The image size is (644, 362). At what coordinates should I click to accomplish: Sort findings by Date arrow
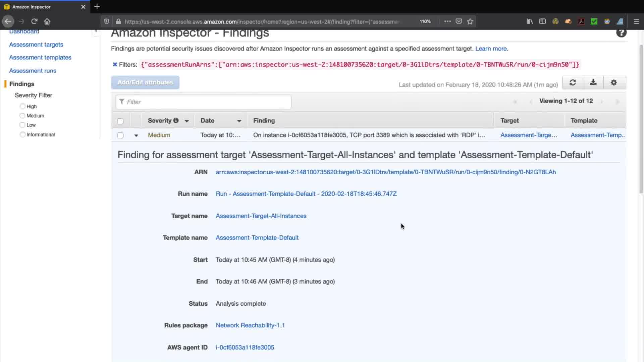point(239,121)
